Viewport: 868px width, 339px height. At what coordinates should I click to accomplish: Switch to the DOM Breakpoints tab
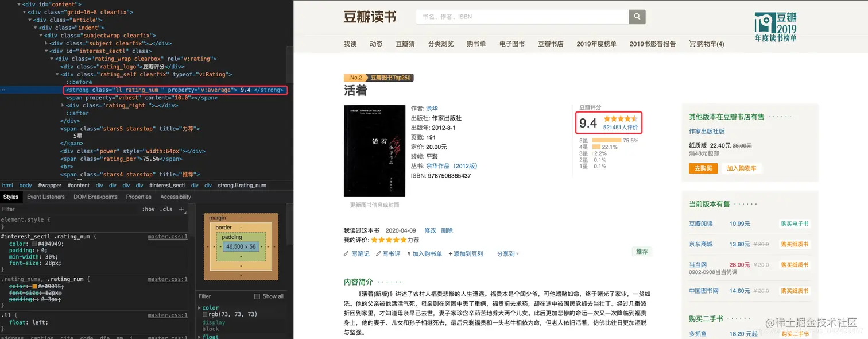tap(95, 197)
